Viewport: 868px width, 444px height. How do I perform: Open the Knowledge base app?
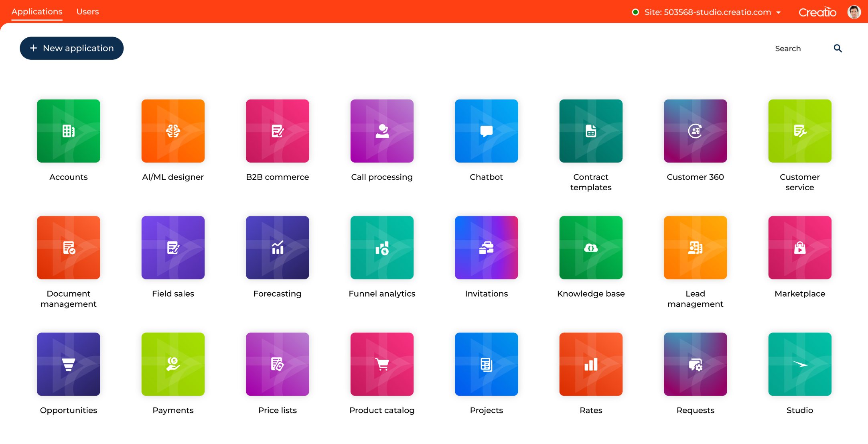[591, 247]
